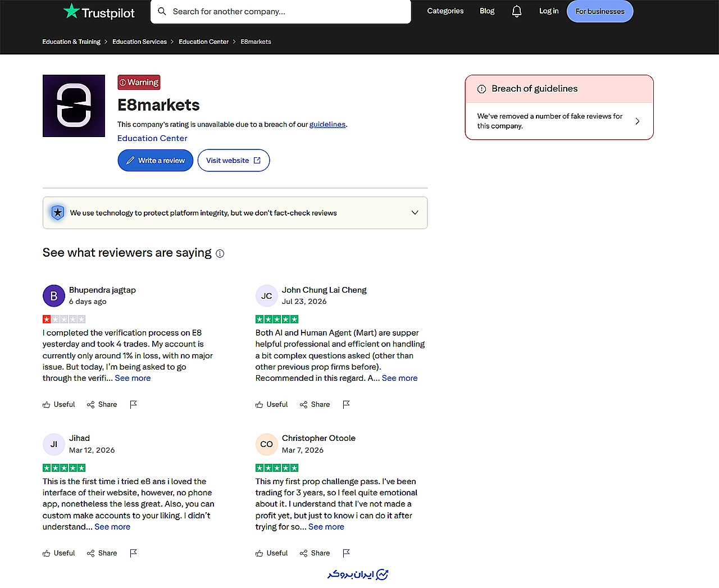Share Christopher Otoole's review
The width and height of the screenshot is (719, 588).
pyautogui.click(x=315, y=553)
